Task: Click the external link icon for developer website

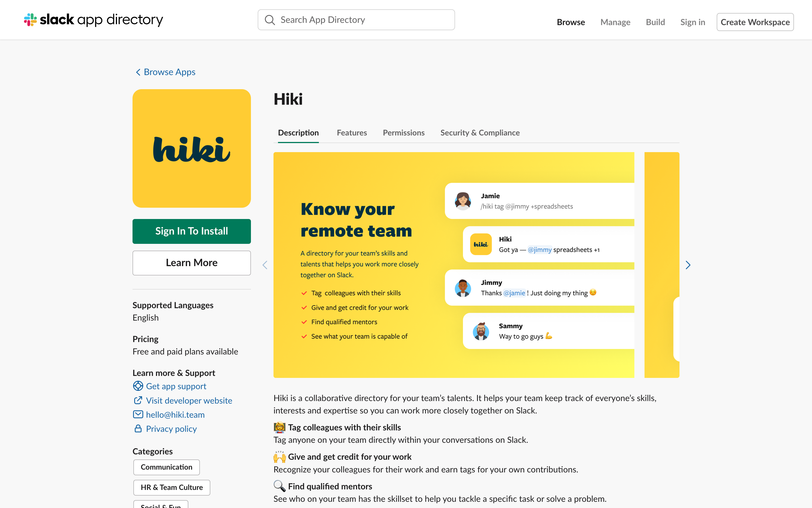Action: [x=138, y=400]
